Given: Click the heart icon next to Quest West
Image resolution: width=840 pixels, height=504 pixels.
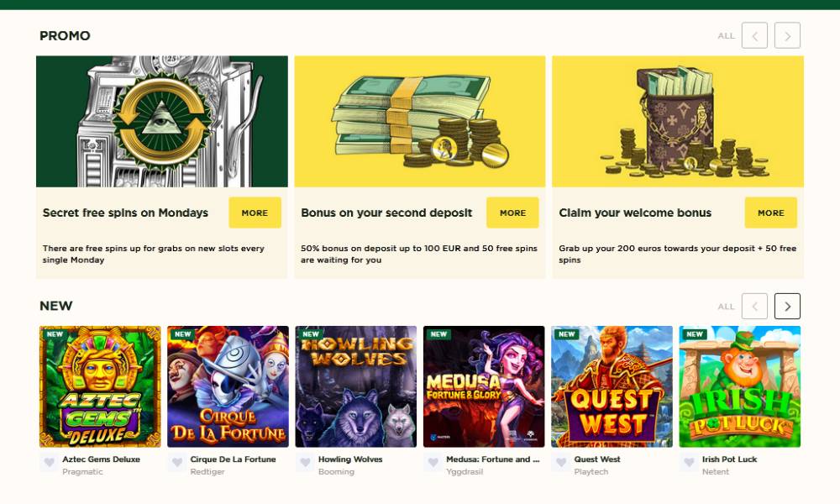Looking at the screenshot, I should pos(561,462).
